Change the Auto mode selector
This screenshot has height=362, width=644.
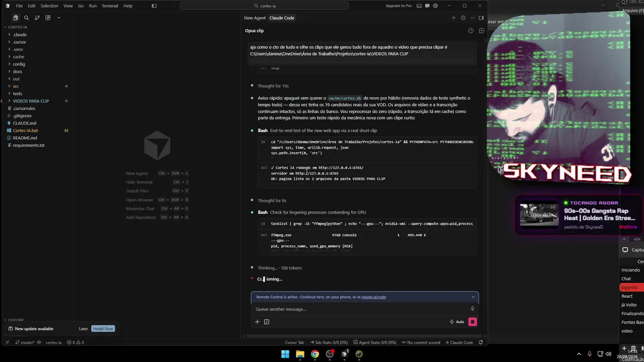pos(457,322)
